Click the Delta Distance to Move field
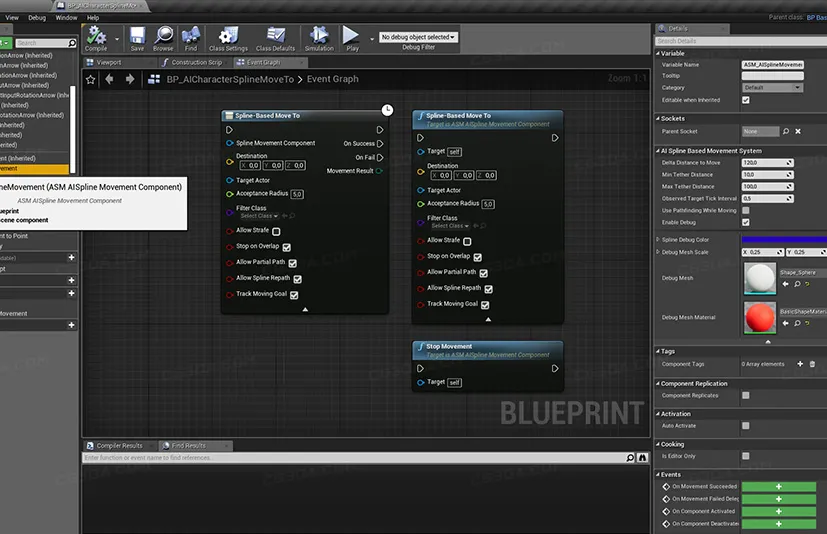This screenshot has height=534, width=827. point(767,163)
